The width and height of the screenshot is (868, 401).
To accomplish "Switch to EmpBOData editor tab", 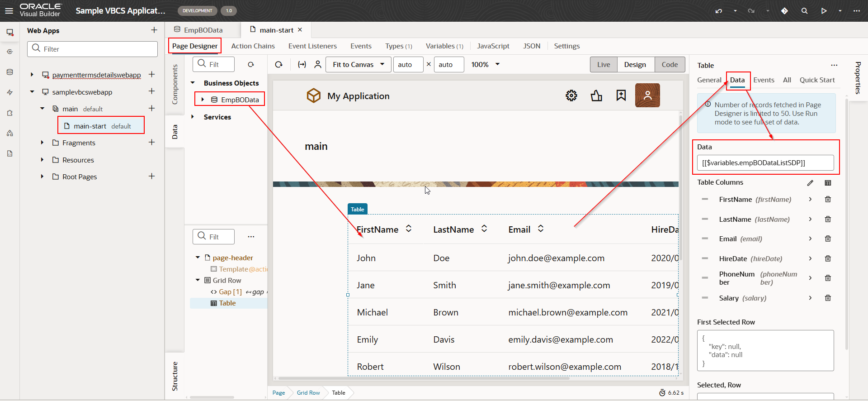I will [203, 30].
